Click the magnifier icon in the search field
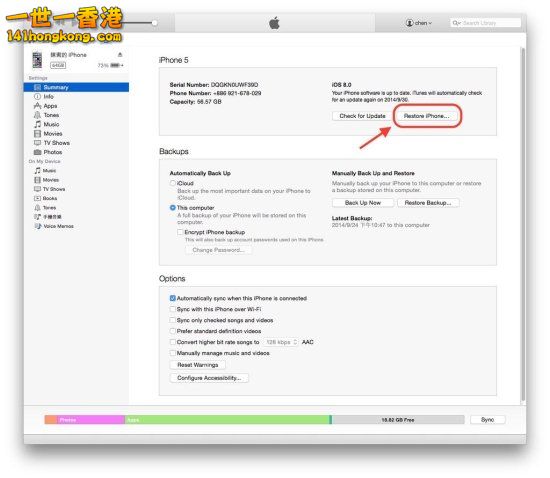Screen dimensions: 550x478 point(456,23)
